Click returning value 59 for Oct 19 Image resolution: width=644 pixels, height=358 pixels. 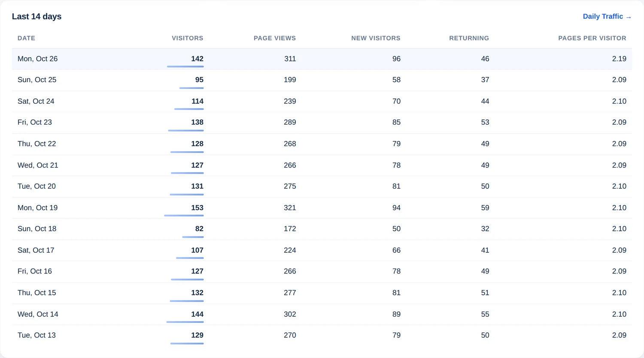(485, 208)
